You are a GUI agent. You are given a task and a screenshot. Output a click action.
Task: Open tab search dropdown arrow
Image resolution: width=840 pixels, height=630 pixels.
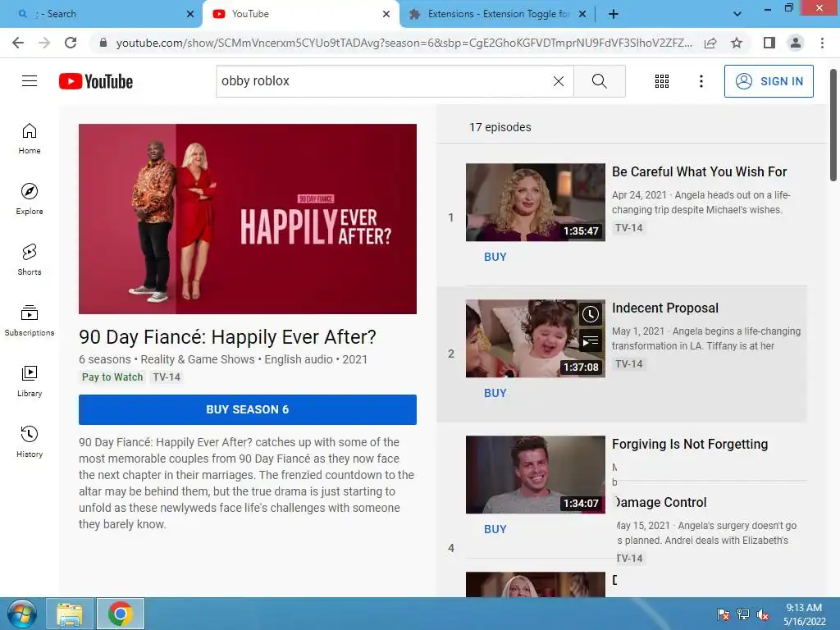(x=737, y=14)
